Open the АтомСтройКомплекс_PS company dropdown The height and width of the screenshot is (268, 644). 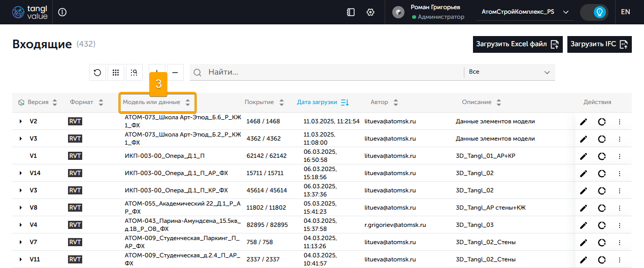[524, 12]
